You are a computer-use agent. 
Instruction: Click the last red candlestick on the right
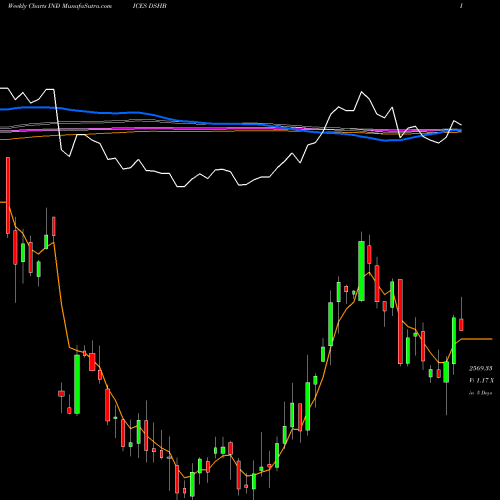coord(461,324)
